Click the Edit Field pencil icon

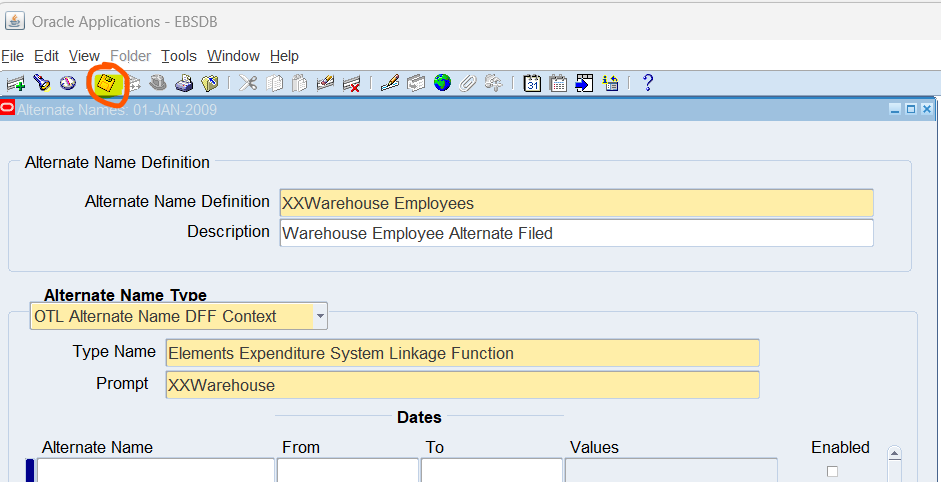390,83
